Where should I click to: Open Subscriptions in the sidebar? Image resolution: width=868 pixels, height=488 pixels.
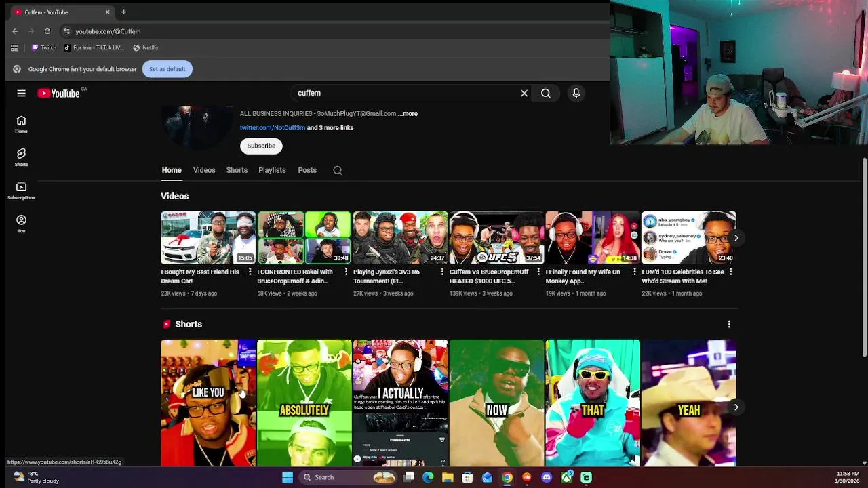point(21,190)
